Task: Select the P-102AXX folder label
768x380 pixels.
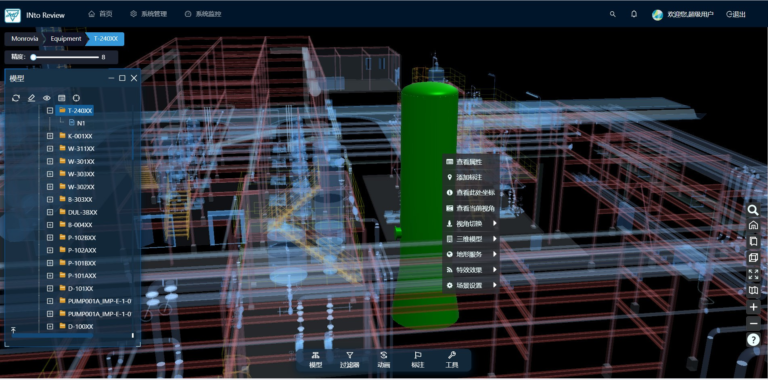Action: [82, 250]
